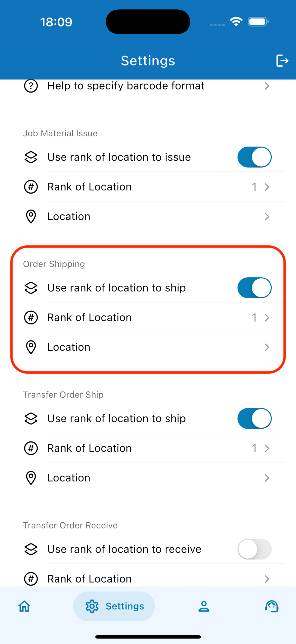This screenshot has height=644, width=296.
Task: Enable use rank of location to receive
Action: click(x=254, y=549)
